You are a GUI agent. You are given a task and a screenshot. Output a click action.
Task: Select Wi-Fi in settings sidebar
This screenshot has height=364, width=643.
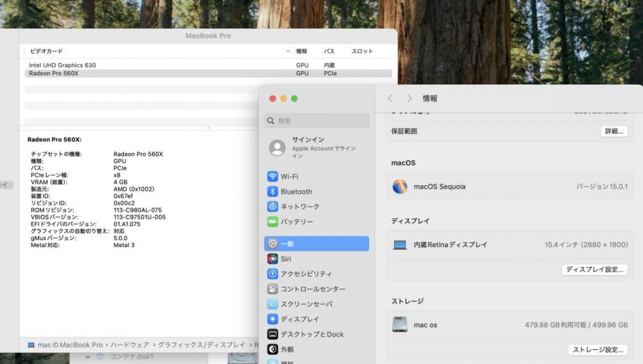click(316, 176)
